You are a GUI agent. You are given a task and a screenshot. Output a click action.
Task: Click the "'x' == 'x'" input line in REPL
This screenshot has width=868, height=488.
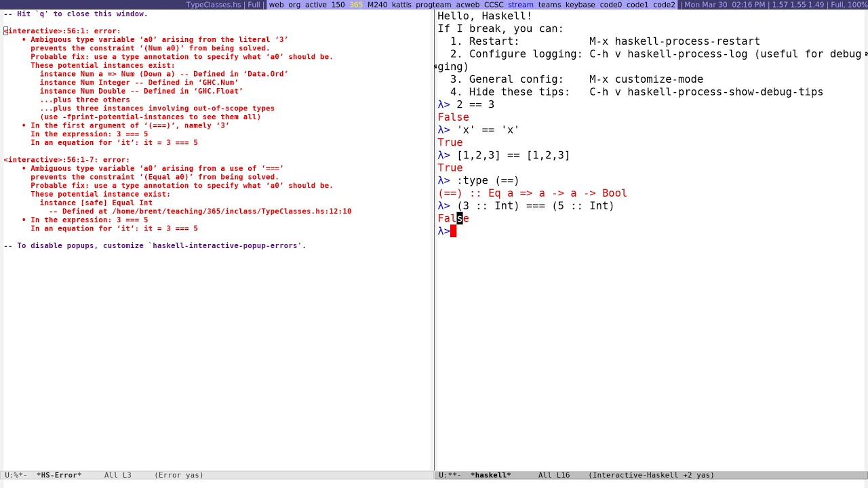[488, 129]
